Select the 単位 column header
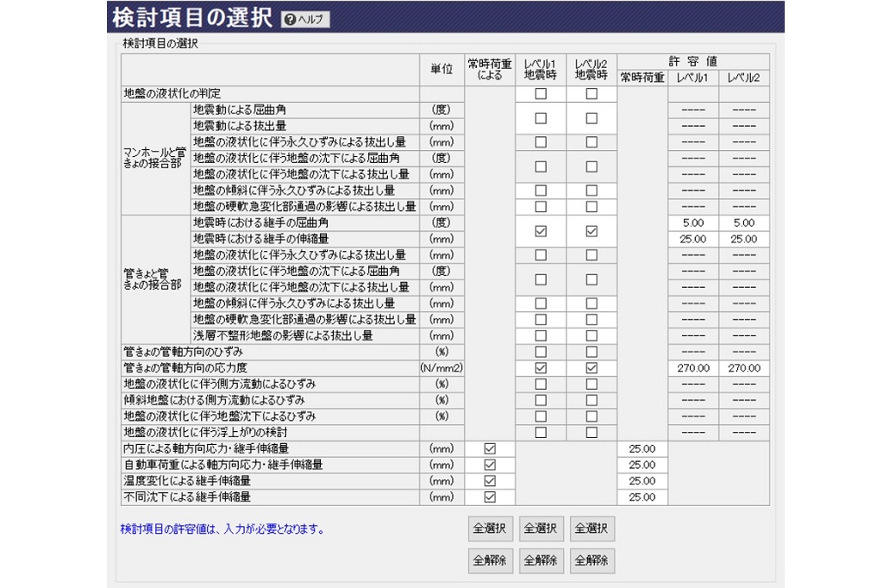883x588 pixels. coord(441,69)
